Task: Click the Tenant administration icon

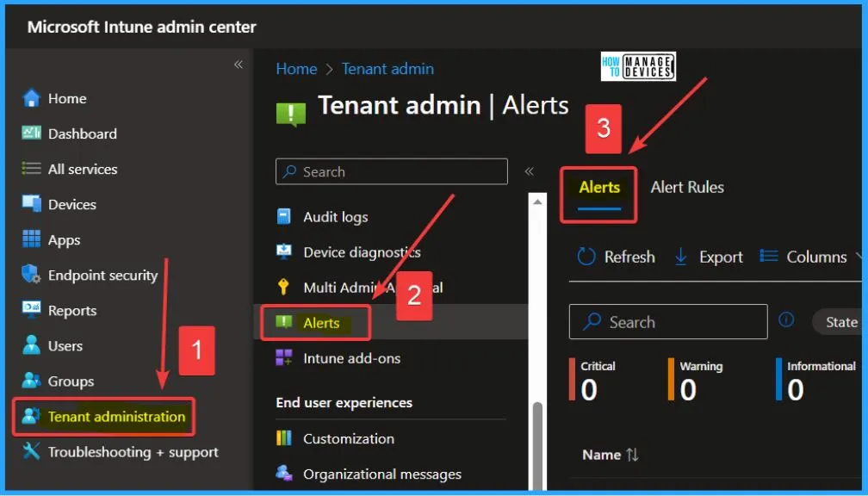Action: point(32,416)
